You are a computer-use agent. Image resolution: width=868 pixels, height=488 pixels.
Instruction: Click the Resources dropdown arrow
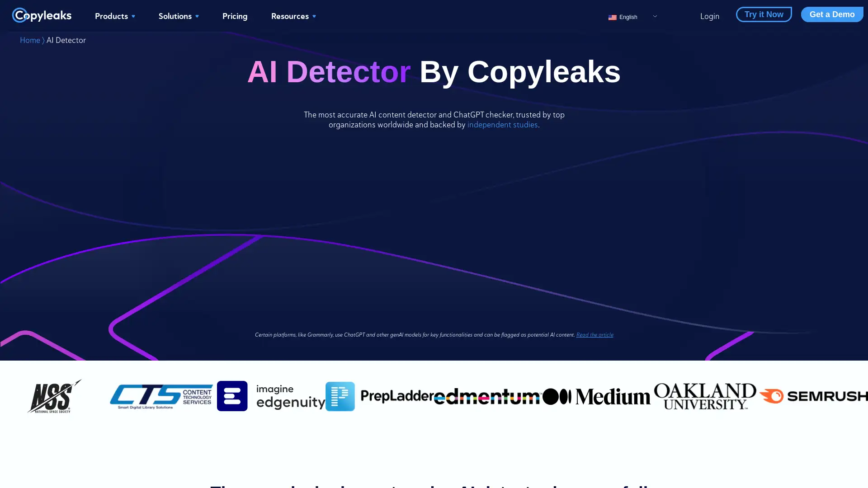click(x=314, y=16)
